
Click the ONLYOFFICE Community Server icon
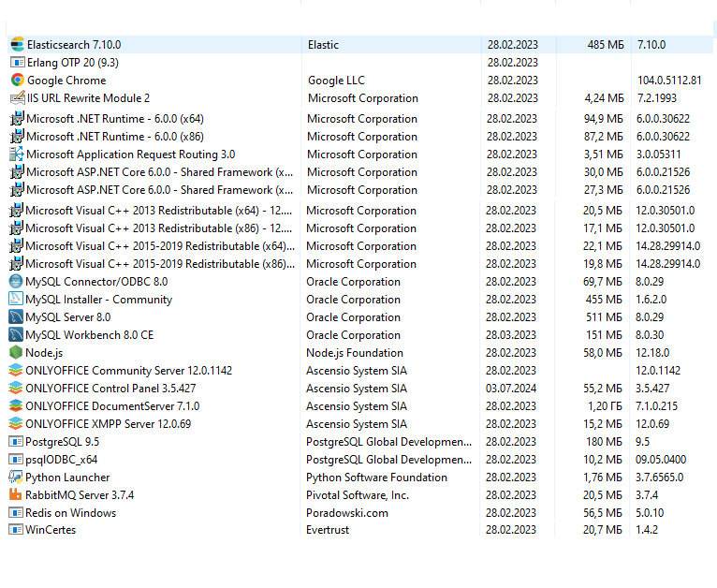click(16, 371)
